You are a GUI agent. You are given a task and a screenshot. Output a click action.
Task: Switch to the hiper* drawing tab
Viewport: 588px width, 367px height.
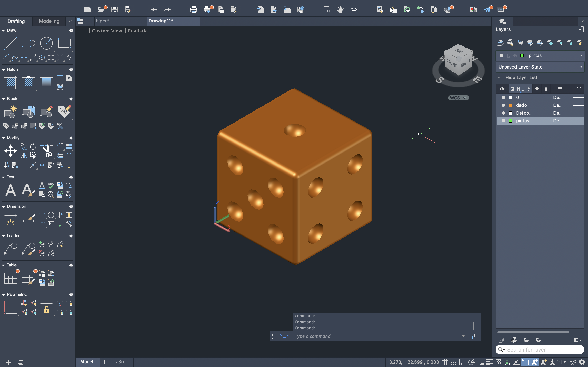point(102,21)
